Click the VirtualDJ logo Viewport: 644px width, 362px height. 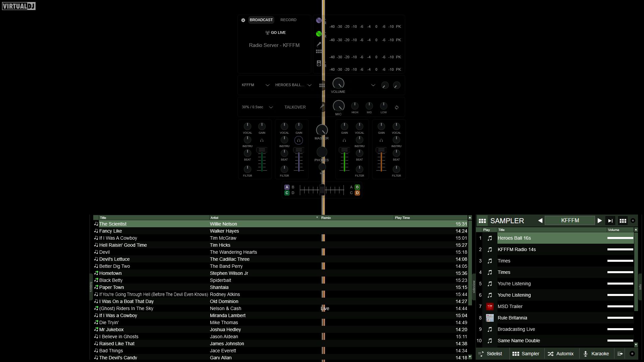click(19, 6)
